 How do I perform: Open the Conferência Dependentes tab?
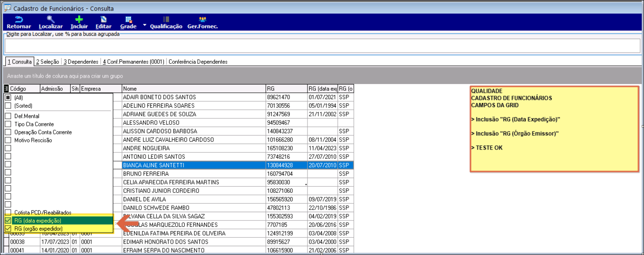(x=198, y=62)
